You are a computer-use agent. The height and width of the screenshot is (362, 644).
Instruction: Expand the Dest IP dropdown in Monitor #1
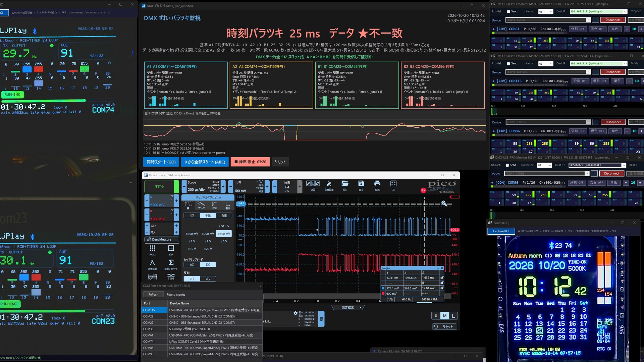625,12
